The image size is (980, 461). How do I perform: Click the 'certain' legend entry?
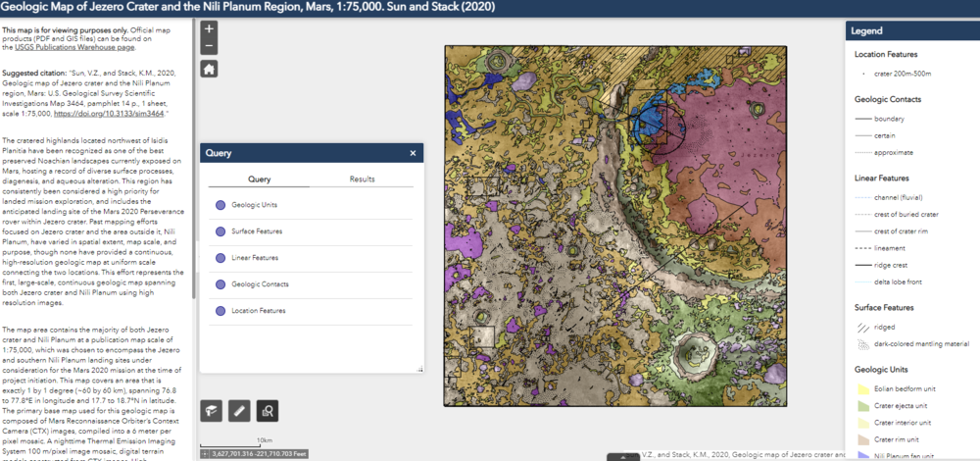885,135
